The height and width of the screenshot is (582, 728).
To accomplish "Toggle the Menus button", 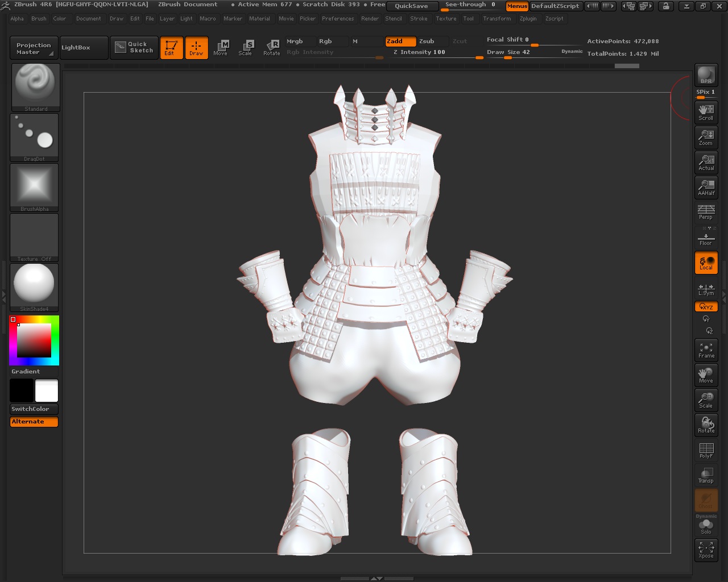I will click(517, 6).
